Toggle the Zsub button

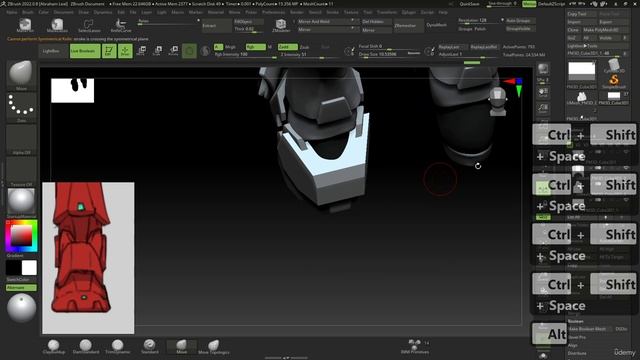tap(304, 47)
